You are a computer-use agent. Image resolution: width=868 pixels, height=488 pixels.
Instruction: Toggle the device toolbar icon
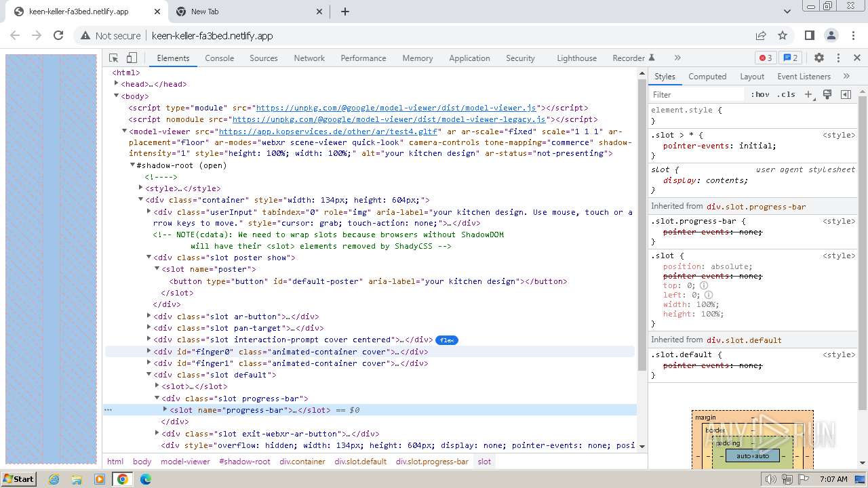click(x=132, y=58)
